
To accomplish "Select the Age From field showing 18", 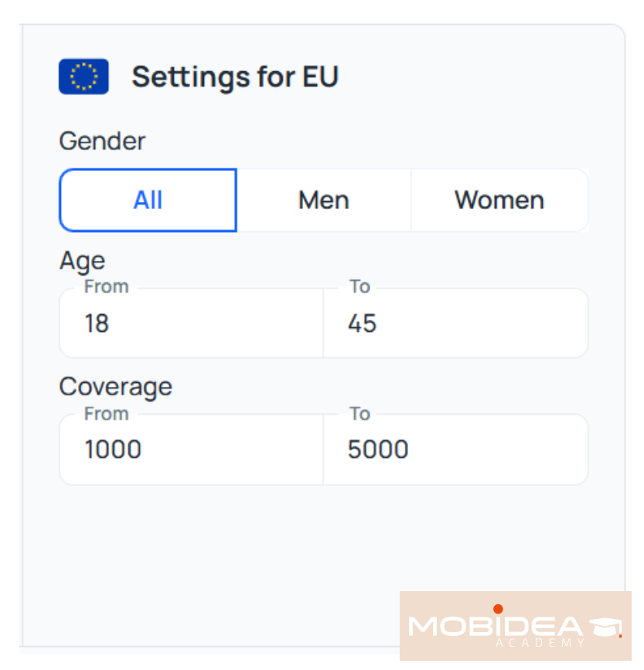I will (190, 323).
